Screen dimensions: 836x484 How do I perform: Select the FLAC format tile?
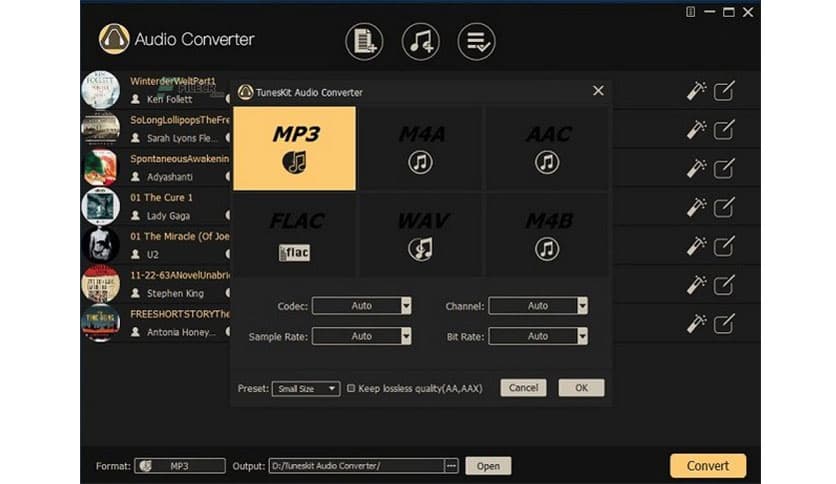tap(294, 235)
